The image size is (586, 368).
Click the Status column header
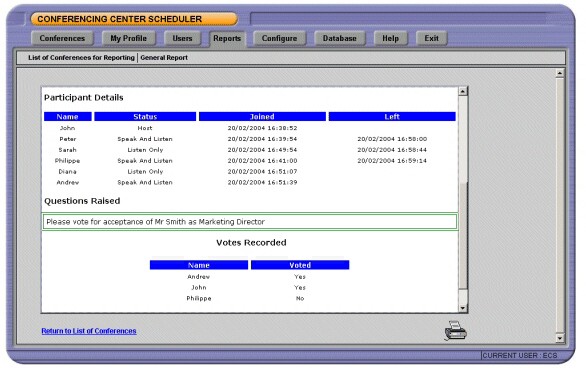pos(145,117)
